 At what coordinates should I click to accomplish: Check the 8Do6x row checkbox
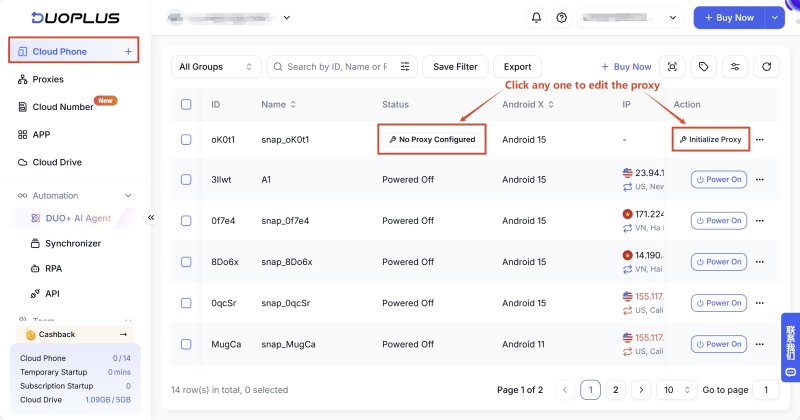(x=186, y=262)
